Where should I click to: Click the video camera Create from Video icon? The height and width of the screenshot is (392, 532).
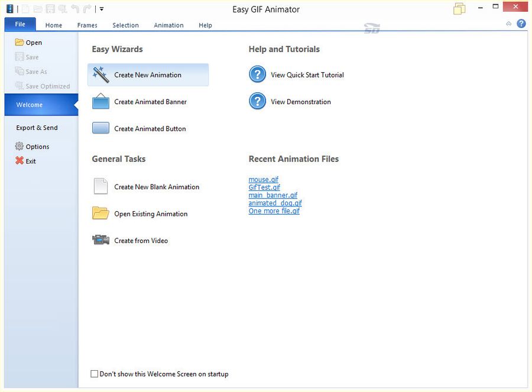pos(100,240)
